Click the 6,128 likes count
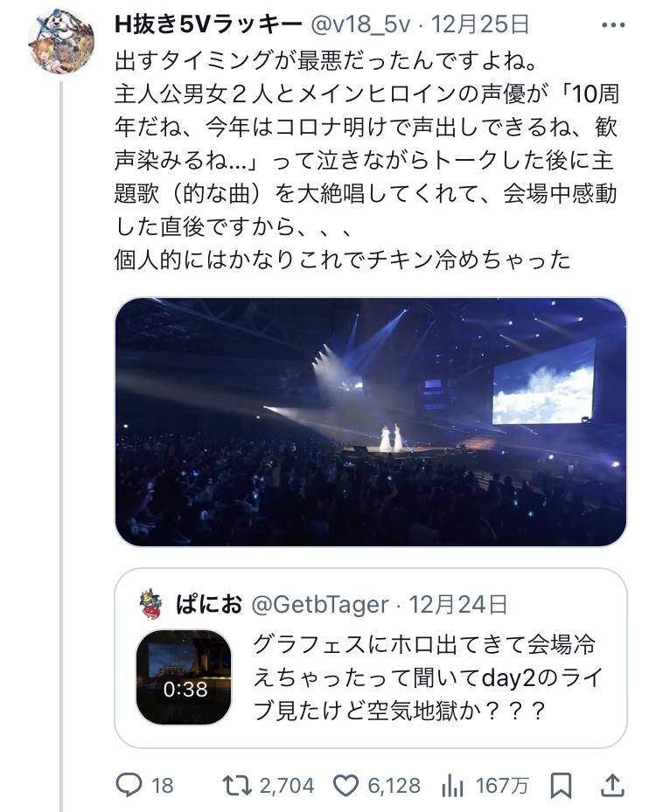Viewport: 656px width, 812px height. pos(394,786)
